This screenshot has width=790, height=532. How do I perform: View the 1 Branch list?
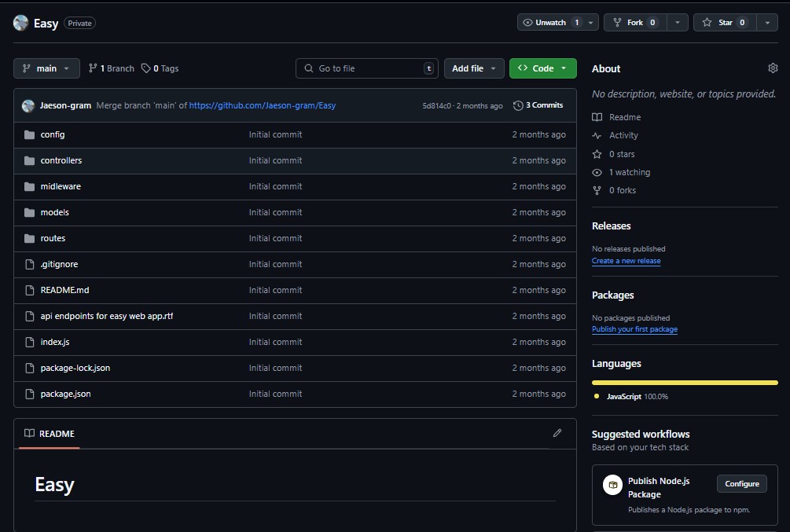click(x=112, y=68)
